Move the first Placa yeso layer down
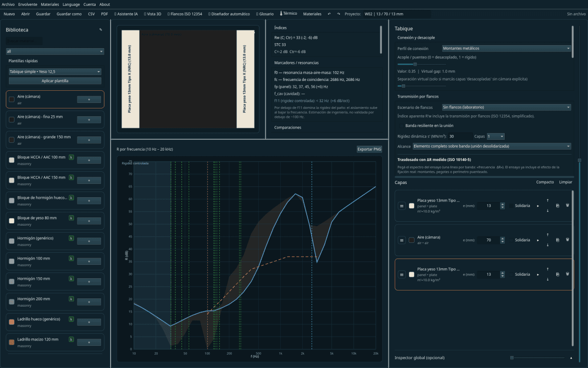Screen dimensions: 588x368 547,211
